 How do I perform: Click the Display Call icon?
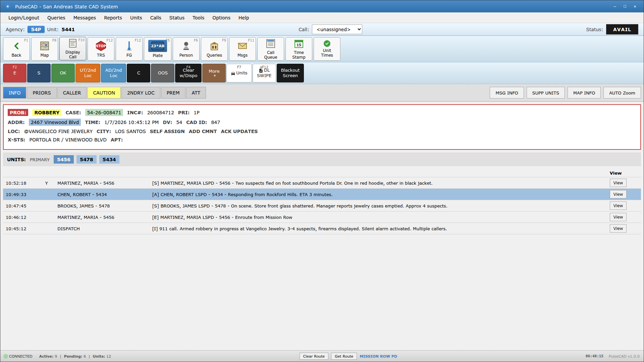point(72,49)
